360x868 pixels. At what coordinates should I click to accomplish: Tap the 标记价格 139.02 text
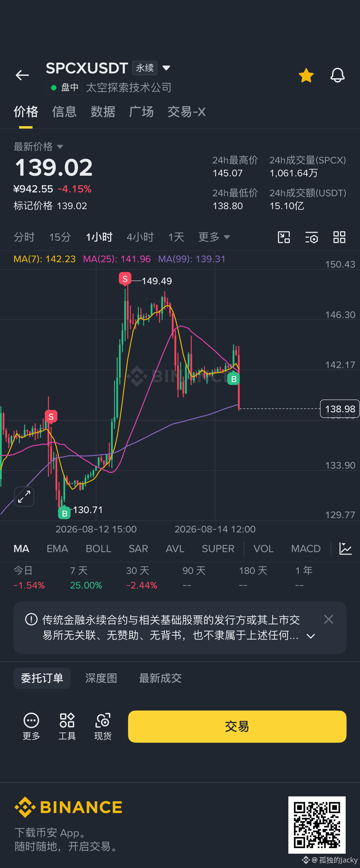point(50,206)
